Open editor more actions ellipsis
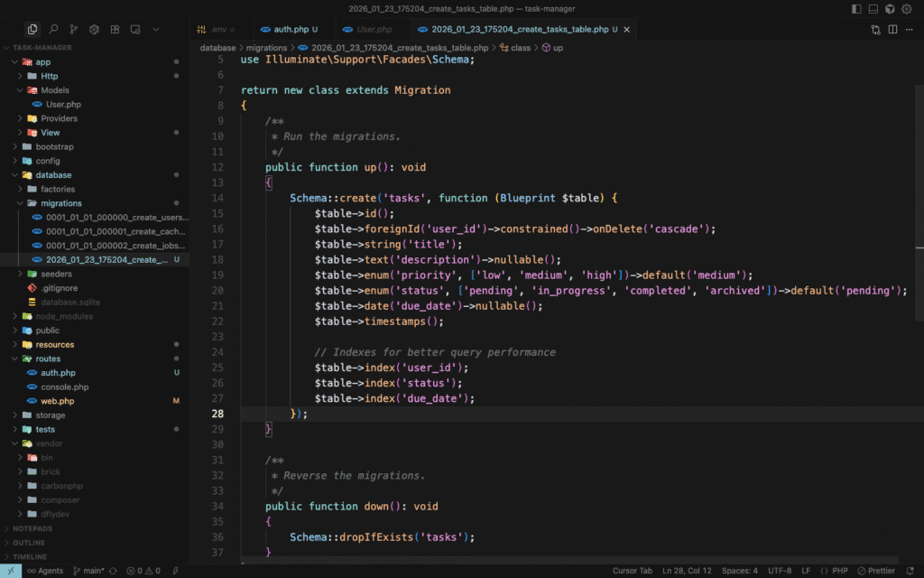The width and height of the screenshot is (924, 578). click(x=910, y=29)
